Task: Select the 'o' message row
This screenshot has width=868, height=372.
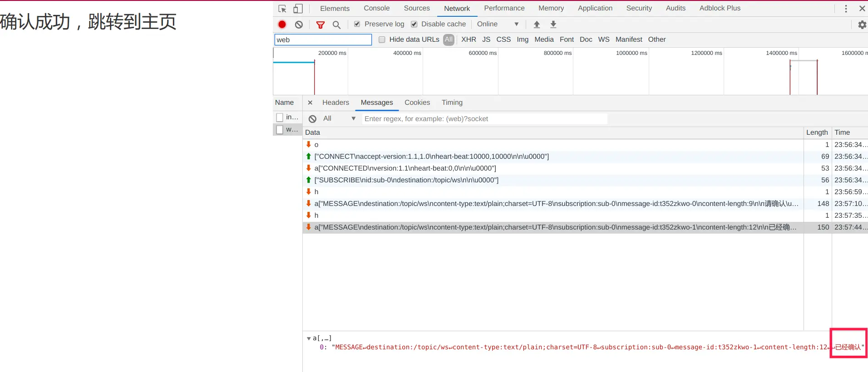Action: [585, 145]
